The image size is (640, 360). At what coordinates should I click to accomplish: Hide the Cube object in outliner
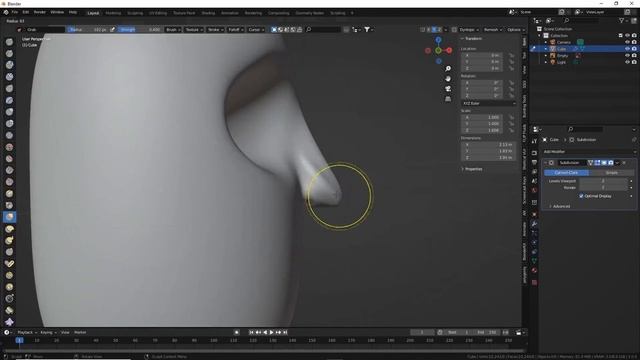coord(627,49)
